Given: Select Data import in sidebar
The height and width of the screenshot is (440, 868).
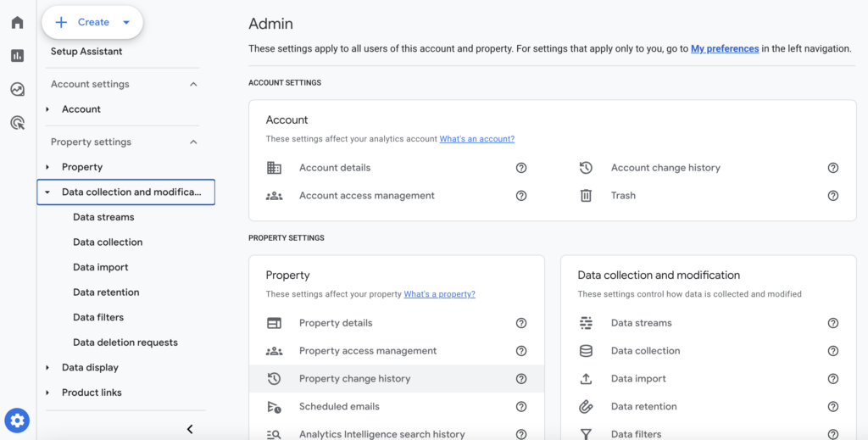Looking at the screenshot, I should (101, 267).
